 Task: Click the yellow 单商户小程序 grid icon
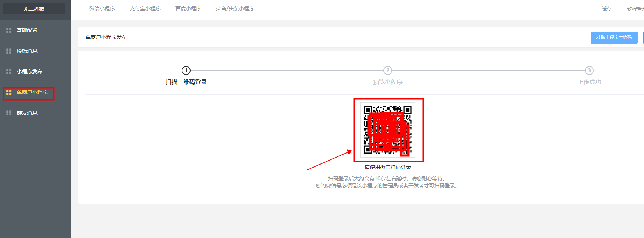[9, 92]
